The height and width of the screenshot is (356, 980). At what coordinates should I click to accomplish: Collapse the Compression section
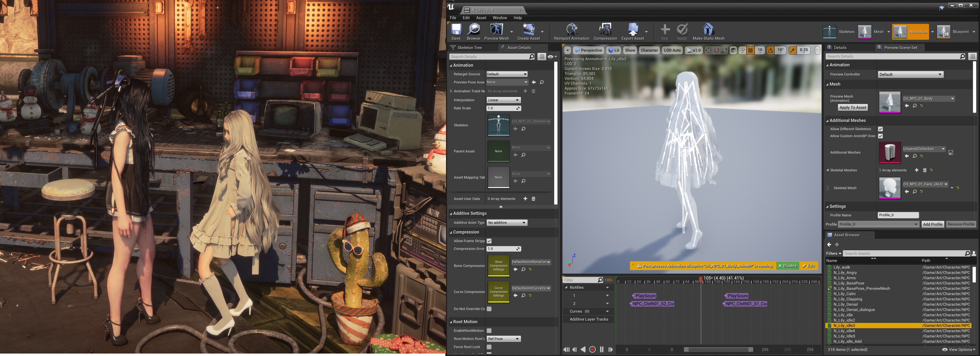451,232
